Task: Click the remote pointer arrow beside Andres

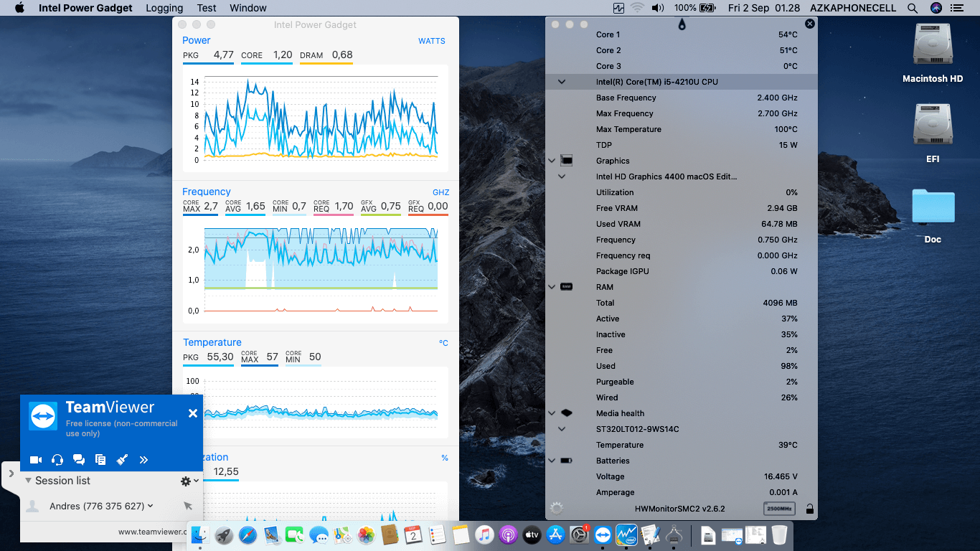Action: coord(188,506)
